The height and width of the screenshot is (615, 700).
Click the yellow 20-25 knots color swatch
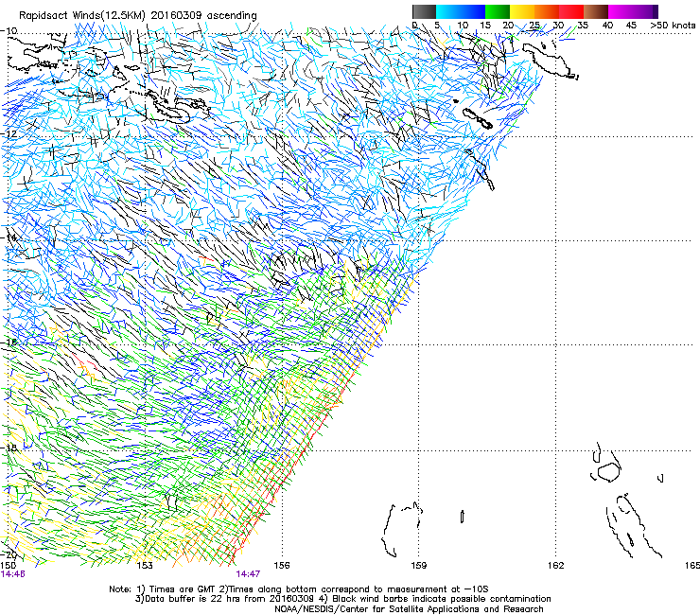[522, 11]
